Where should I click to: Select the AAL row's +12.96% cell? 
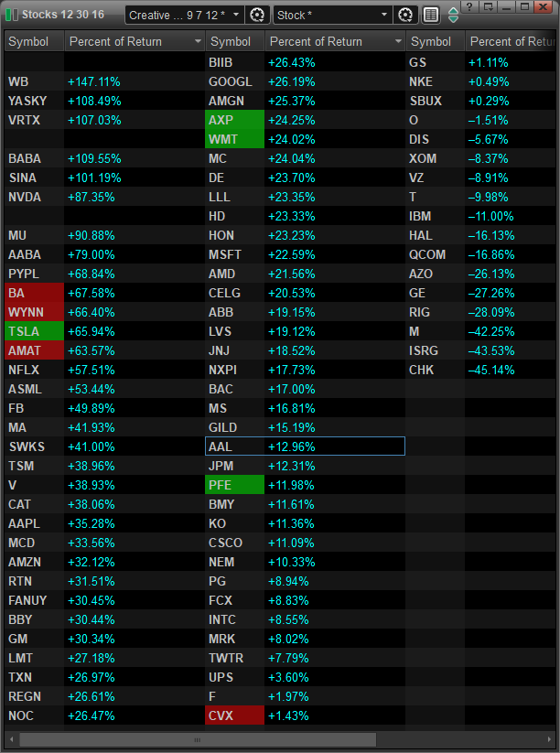coord(334,446)
